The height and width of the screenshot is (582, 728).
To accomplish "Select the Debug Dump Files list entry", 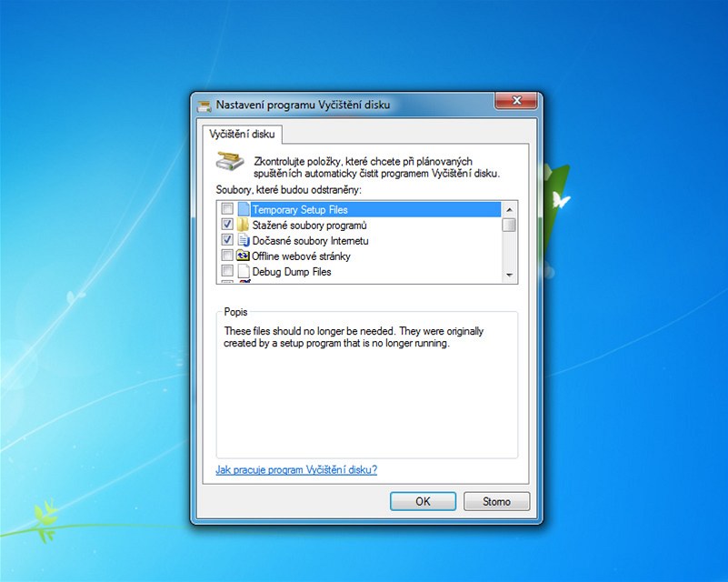I will click(291, 272).
